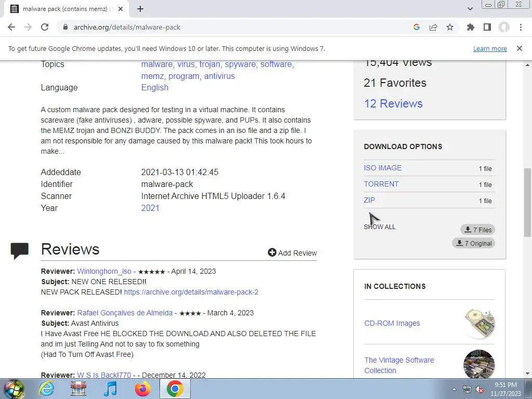Click the browser forward arrow
This screenshot has width=532, height=399.
28,27
